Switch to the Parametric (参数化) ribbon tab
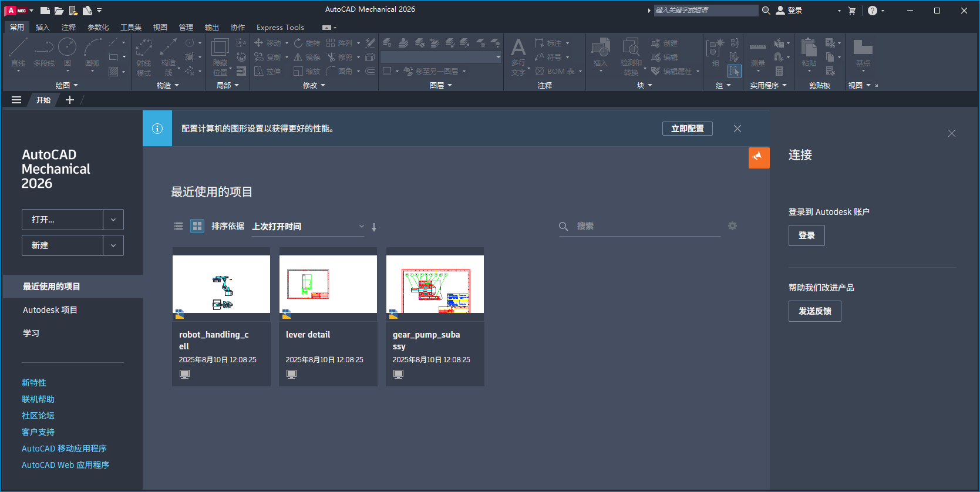 pyautogui.click(x=98, y=28)
